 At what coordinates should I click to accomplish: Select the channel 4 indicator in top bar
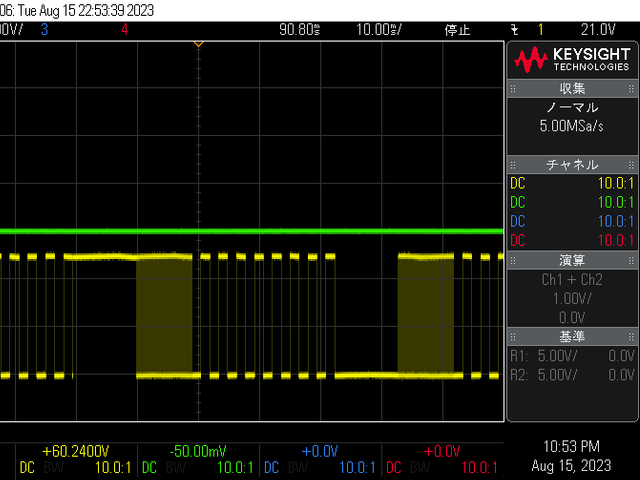[124, 30]
